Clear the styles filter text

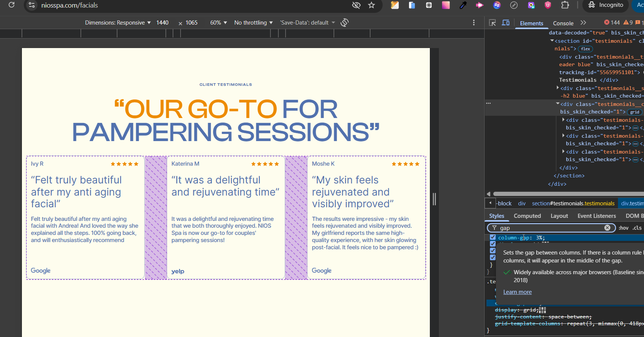point(607,228)
